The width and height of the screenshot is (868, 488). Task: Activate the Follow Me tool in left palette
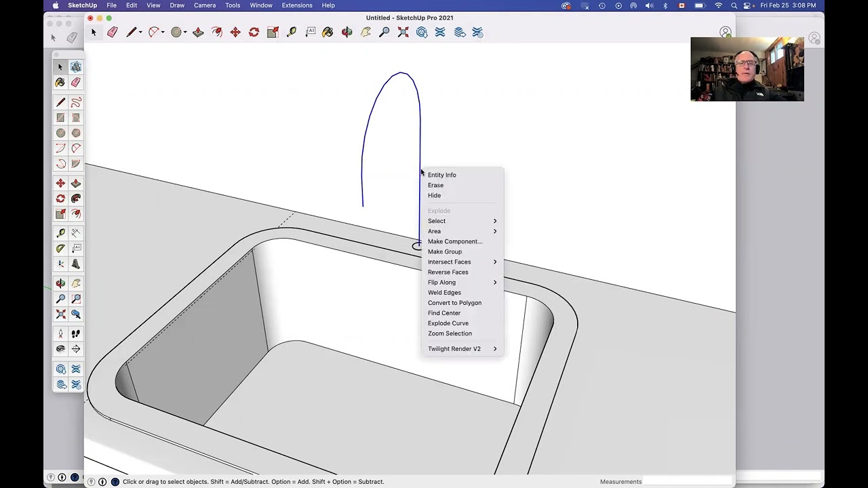coord(76,199)
